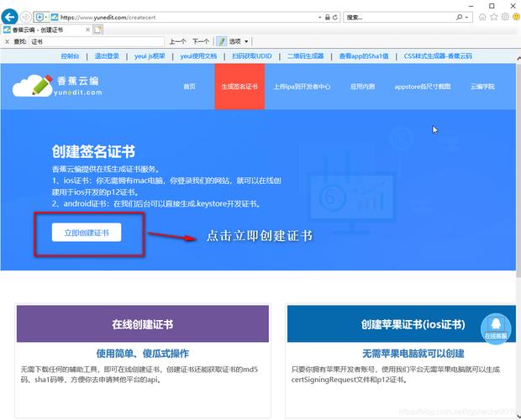Open the 应用内测 navigation item
This screenshot has width=521, height=420.
(x=362, y=87)
